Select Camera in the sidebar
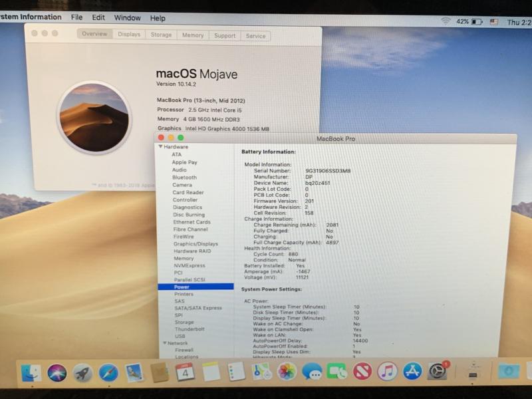The width and height of the screenshot is (532, 399). (182, 185)
